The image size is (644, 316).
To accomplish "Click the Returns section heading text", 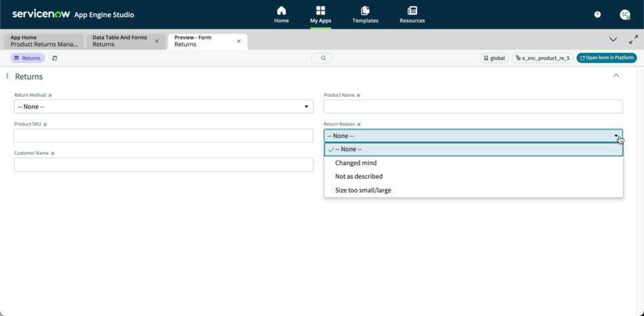I will click(28, 77).
